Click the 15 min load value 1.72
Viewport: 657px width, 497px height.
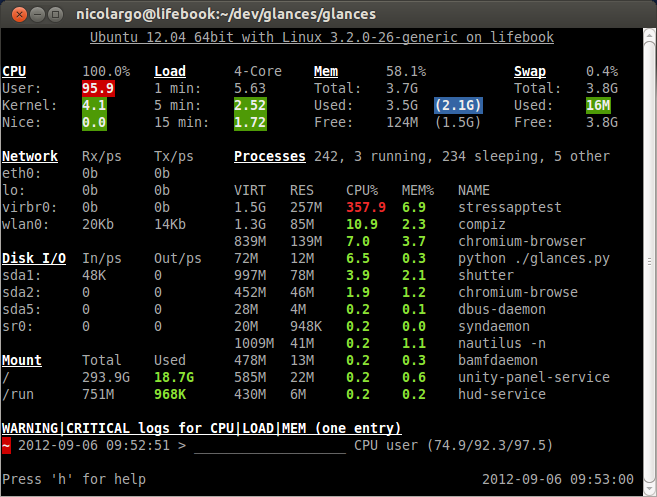(250, 122)
